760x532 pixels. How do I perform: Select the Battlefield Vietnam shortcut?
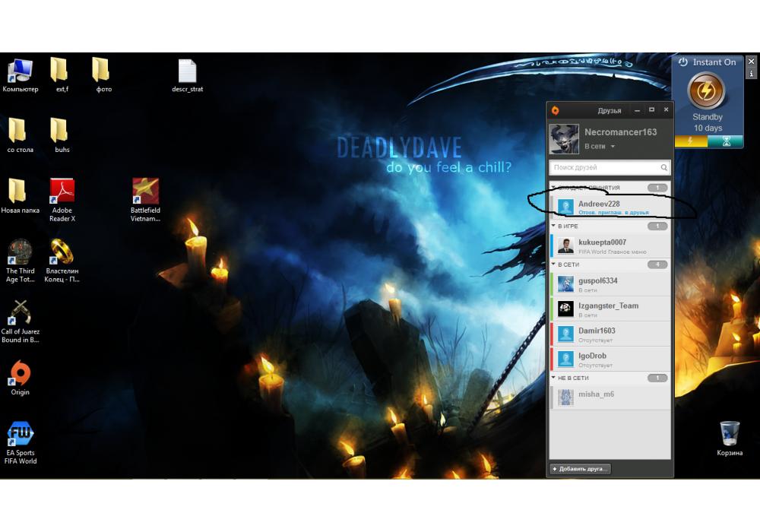pos(145,200)
